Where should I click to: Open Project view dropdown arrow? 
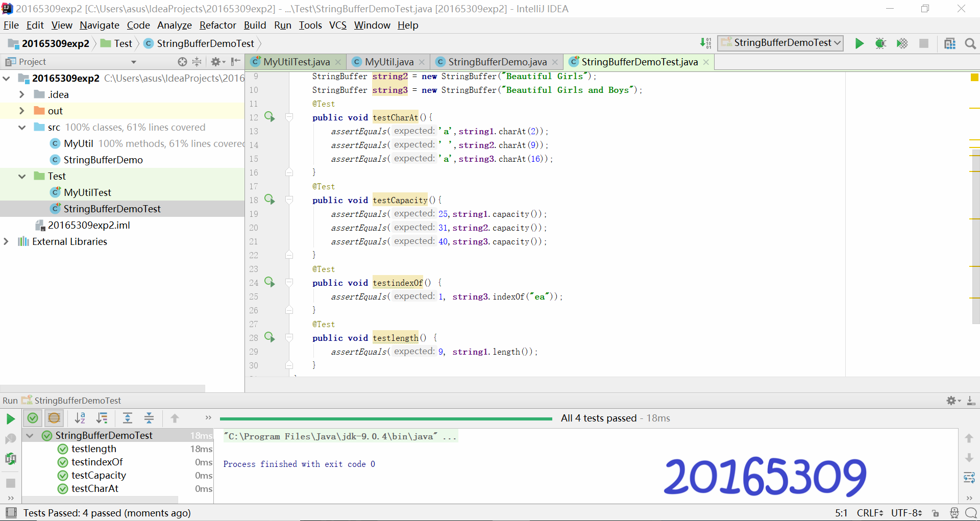point(134,62)
